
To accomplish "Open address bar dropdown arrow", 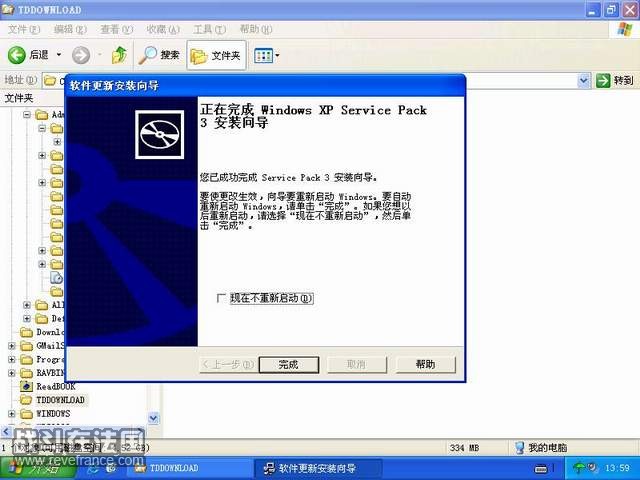I will [x=584, y=80].
